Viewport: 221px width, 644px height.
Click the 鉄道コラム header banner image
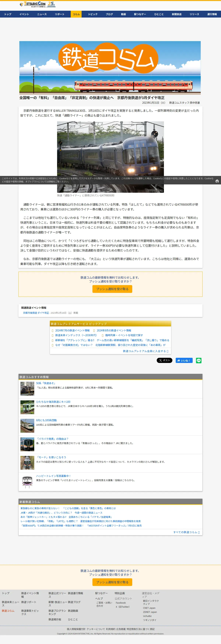pyautogui.click(x=110, y=68)
